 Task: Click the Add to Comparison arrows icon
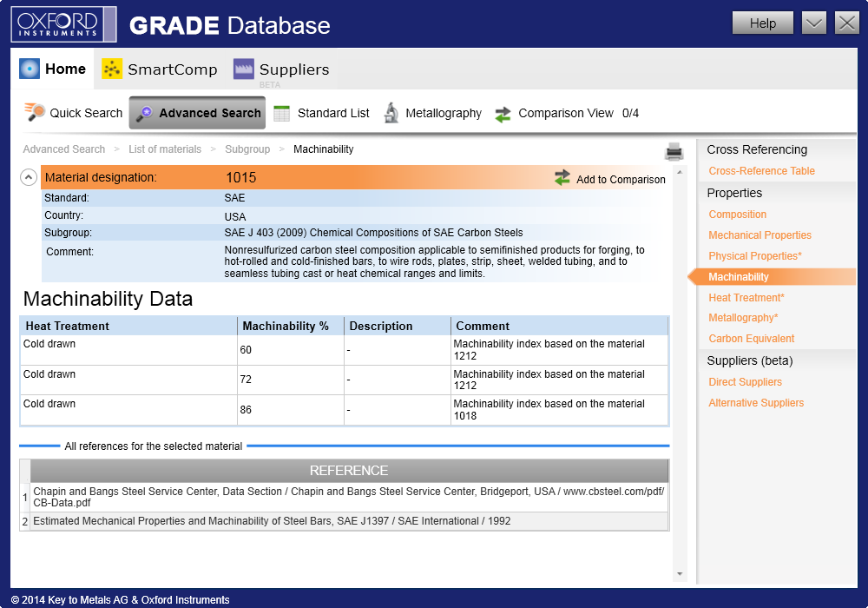[x=562, y=177]
